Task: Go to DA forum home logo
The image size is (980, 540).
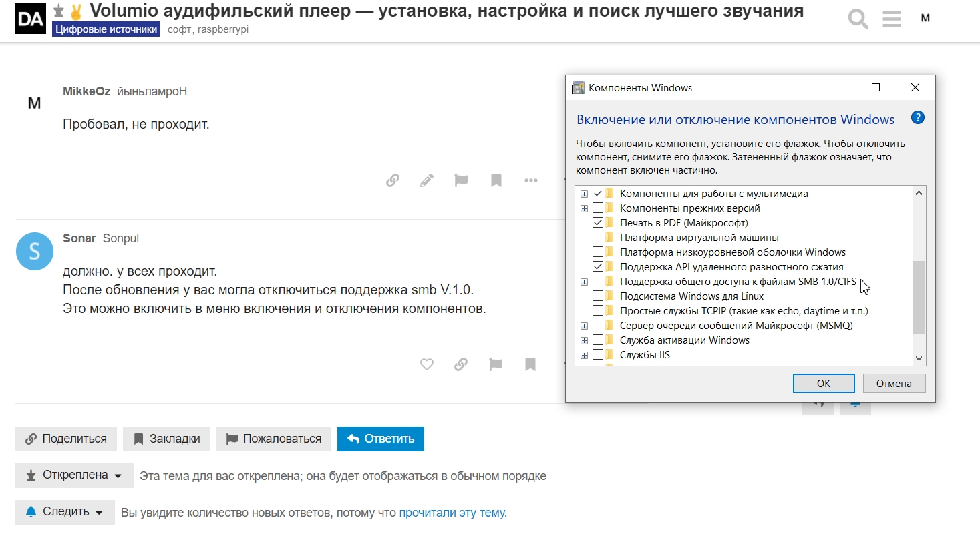Action: click(x=31, y=20)
